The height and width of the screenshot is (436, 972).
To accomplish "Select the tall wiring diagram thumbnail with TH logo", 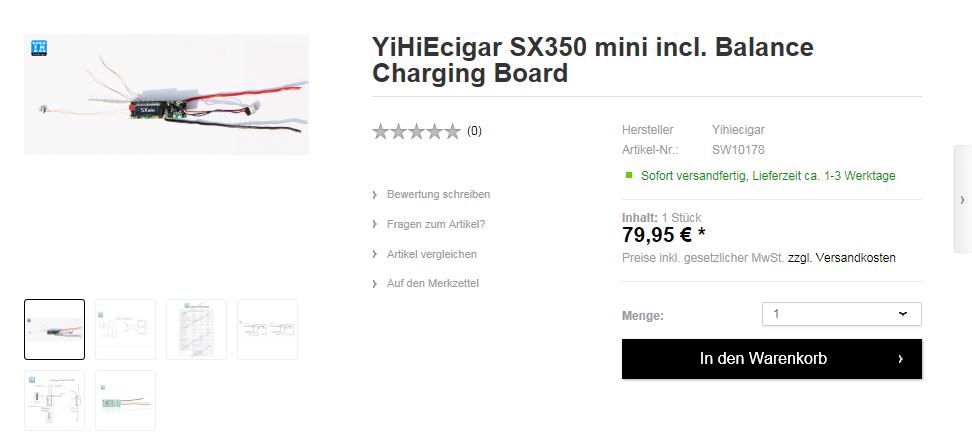I will (55, 400).
